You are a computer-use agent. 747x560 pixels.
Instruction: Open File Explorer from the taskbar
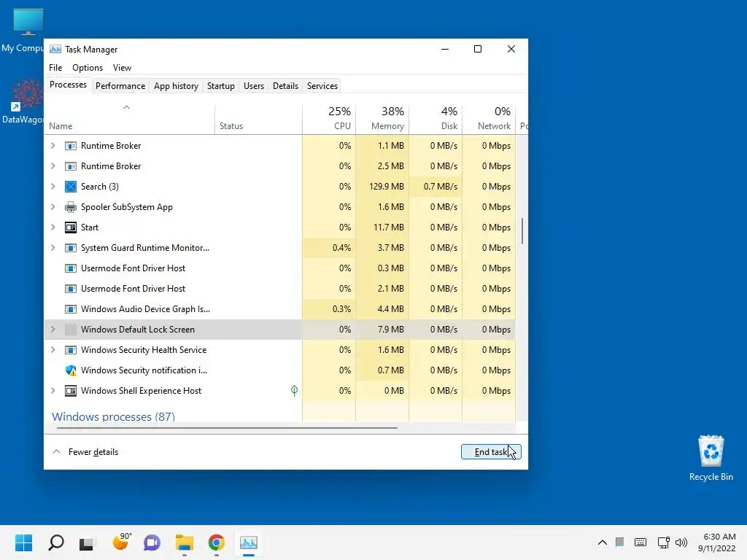pyautogui.click(x=184, y=542)
